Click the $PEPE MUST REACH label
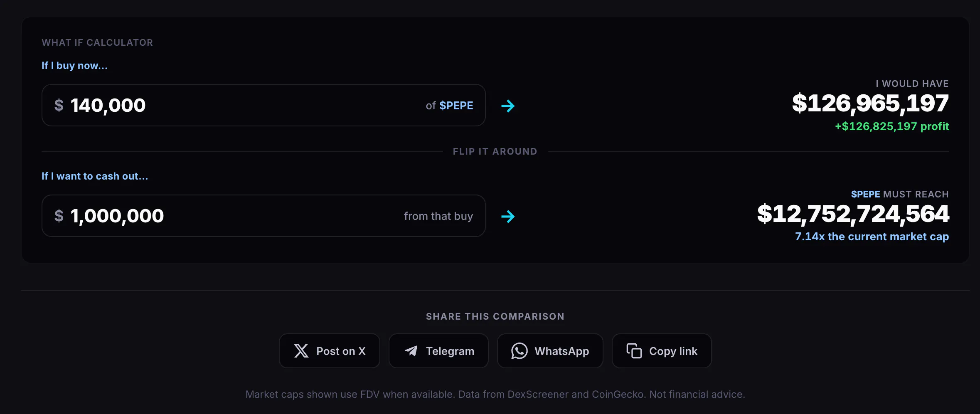The height and width of the screenshot is (414, 980). click(900, 194)
